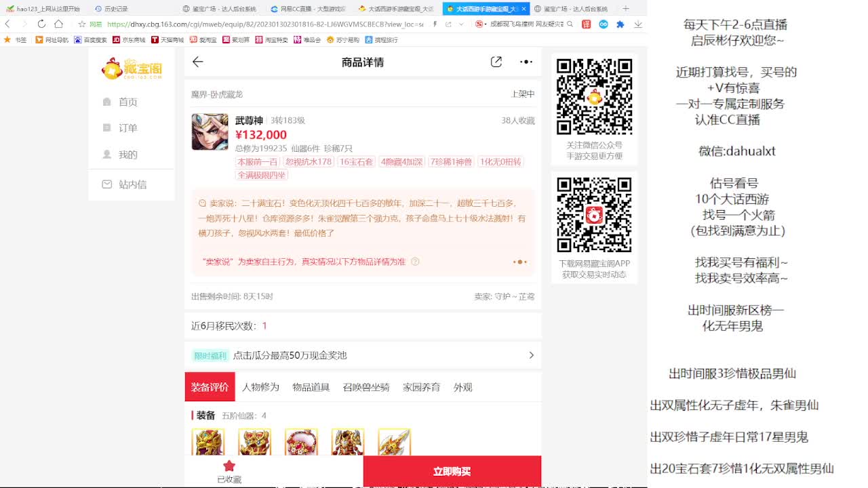Open the third equipment item icon
Image resolution: width=868 pixels, height=488 pixels.
(301, 442)
